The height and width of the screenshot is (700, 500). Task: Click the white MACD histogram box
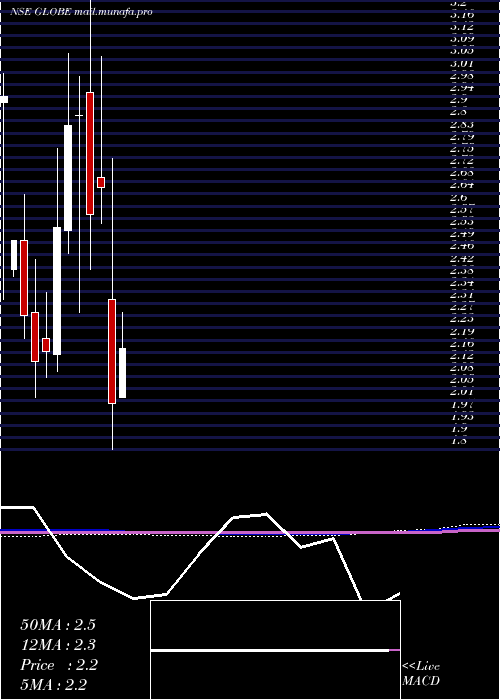click(275, 650)
